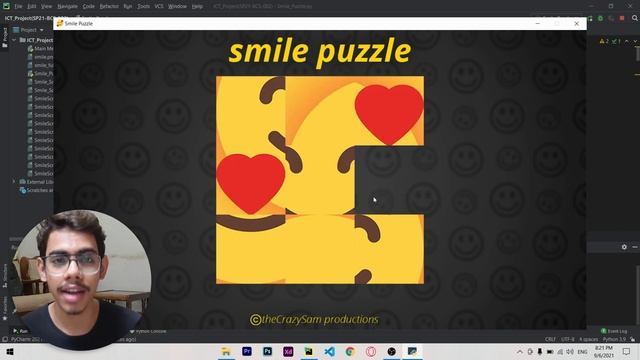640x360 pixels.
Task: Open the Window menu in PyCharm
Action: click(x=177, y=6)
